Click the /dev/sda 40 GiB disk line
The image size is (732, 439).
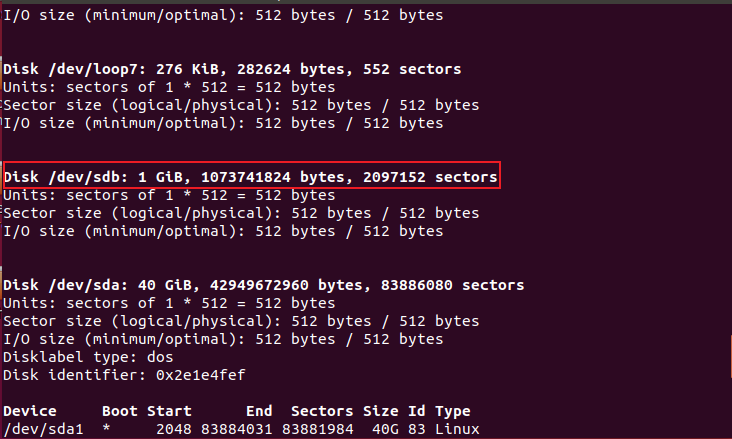click(x=263, y=285)
